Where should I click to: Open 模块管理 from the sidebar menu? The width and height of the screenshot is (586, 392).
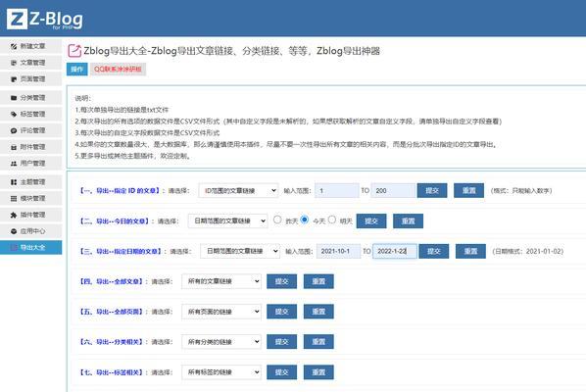click(31, 198)
